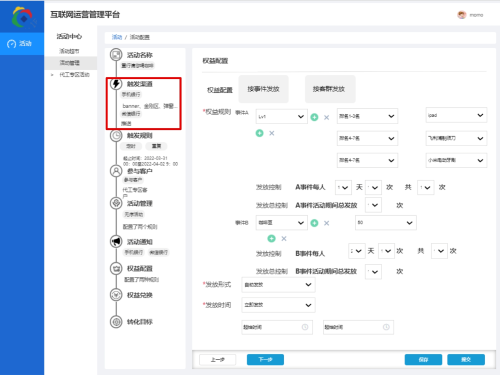Expand 代工专区活动 tree item
Image resolution: width=500 pixels, height=375 pixels.
tap(52, 75)
